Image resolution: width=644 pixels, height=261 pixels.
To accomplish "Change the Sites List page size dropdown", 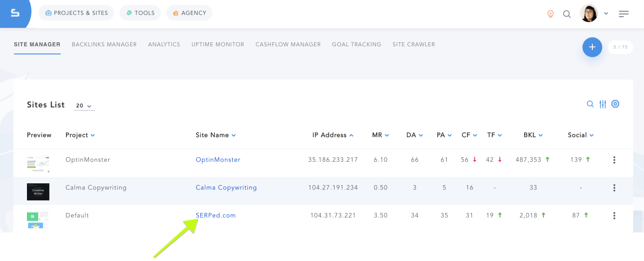I will (x=84, y=106).
